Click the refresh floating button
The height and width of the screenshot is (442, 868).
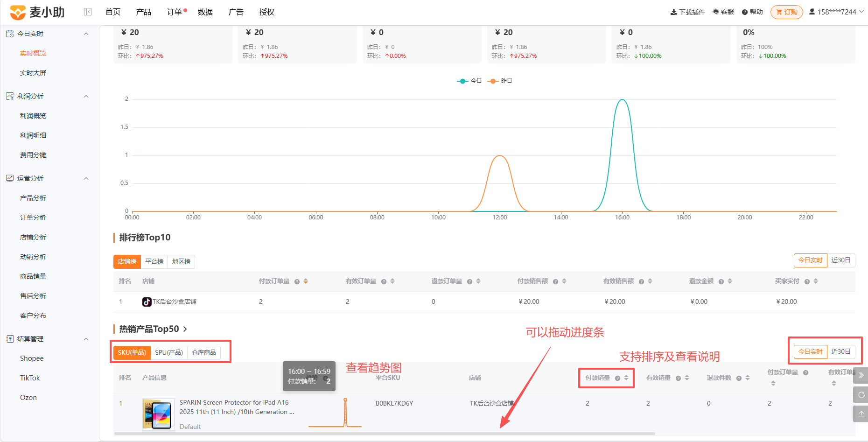coord(861,395)
